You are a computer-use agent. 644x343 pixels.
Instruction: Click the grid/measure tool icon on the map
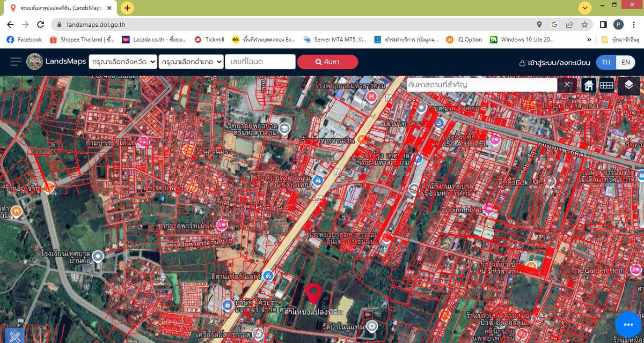[606, 85]
